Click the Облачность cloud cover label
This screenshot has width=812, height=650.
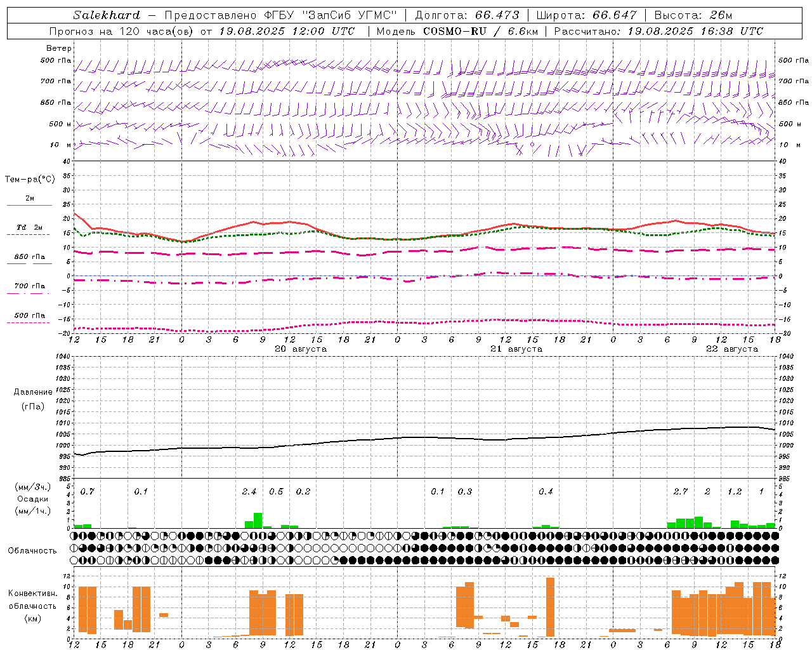tap(32, 551)
